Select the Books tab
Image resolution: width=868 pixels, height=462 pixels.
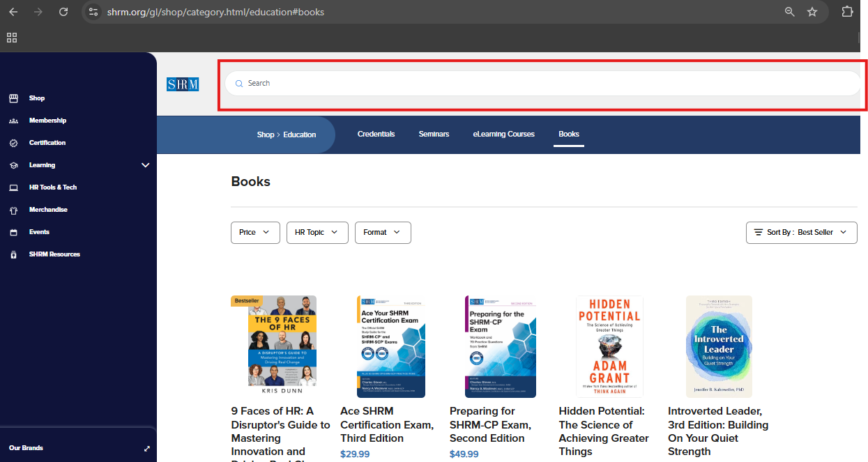coord(569,134)
